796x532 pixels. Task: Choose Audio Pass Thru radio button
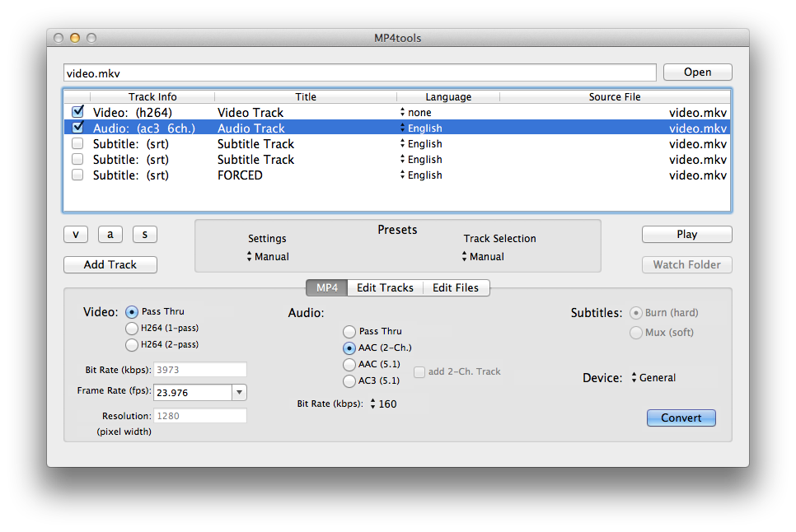click(x=349, y=332)
